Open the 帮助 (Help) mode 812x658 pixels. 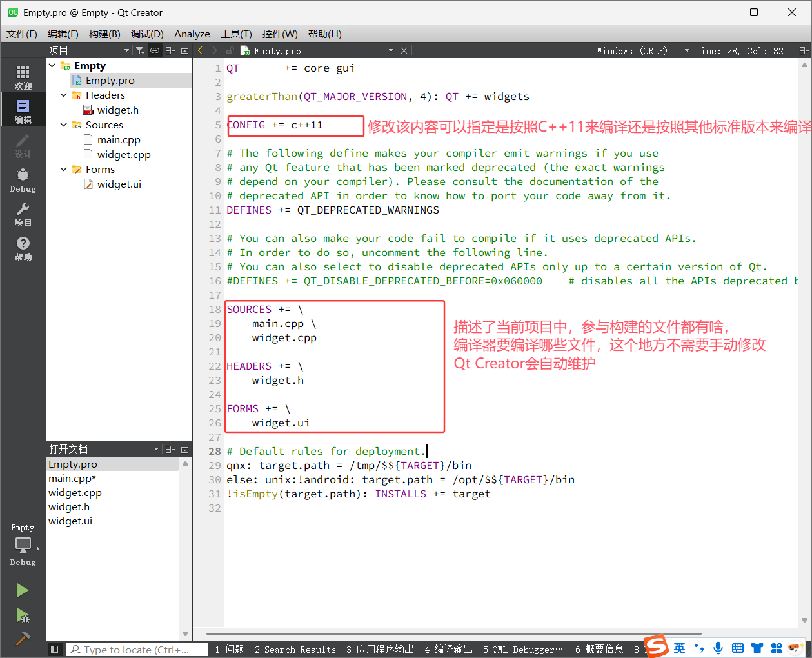[x=23, y=248]
